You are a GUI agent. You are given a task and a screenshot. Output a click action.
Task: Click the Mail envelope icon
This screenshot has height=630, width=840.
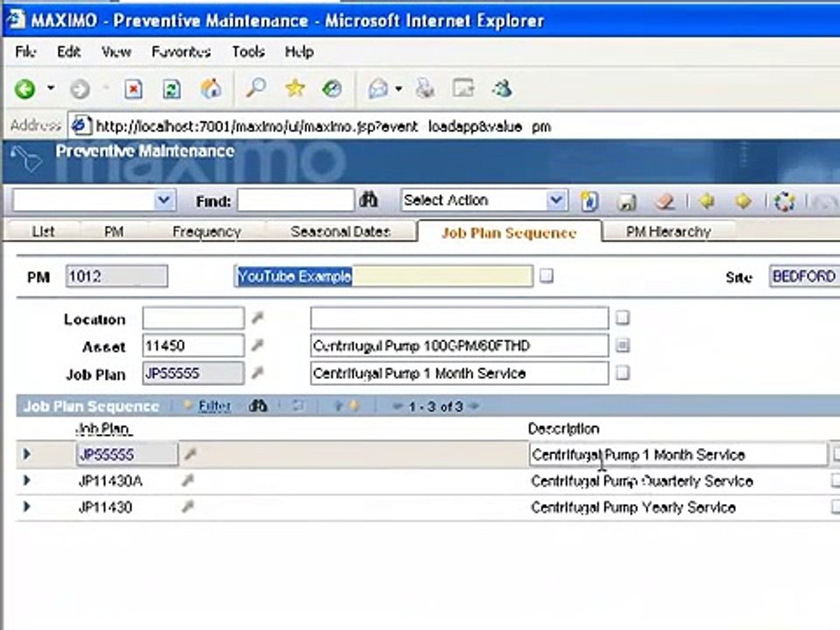[x=378, y=88]
